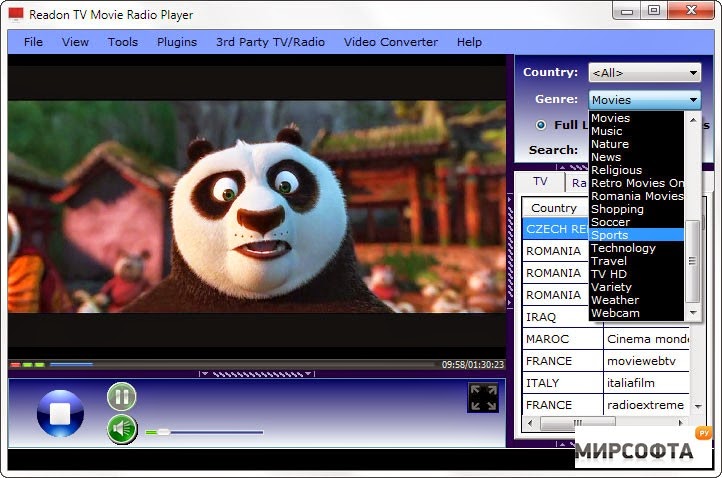Open the Country dropdown showing <All>

tap(645, 73)
